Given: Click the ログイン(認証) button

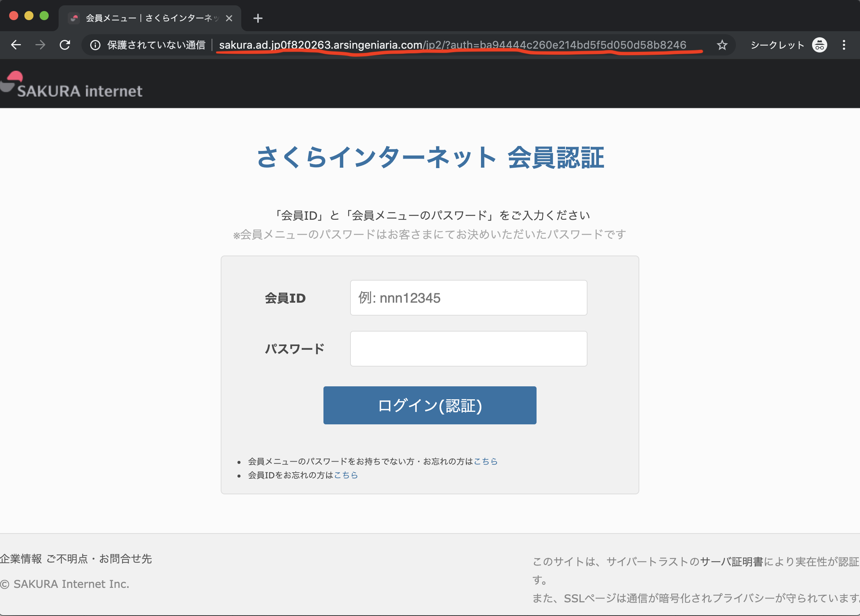Looking at the screenshot, I should 430,405.
